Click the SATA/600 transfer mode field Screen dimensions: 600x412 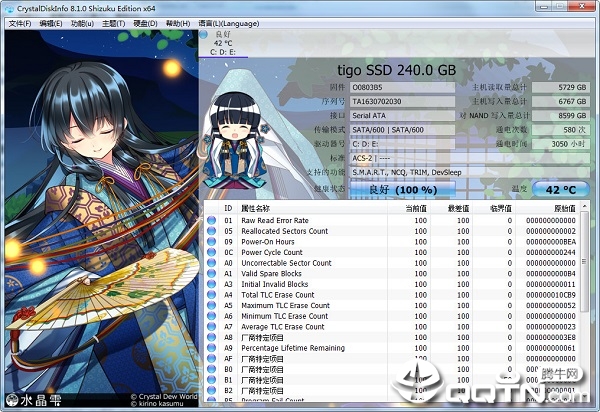pyautogui.click(x=402, y=130)
